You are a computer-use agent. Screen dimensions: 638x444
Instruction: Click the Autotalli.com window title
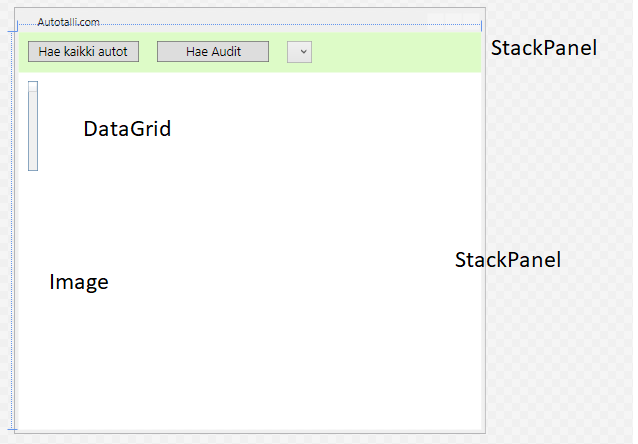point(68,22)
